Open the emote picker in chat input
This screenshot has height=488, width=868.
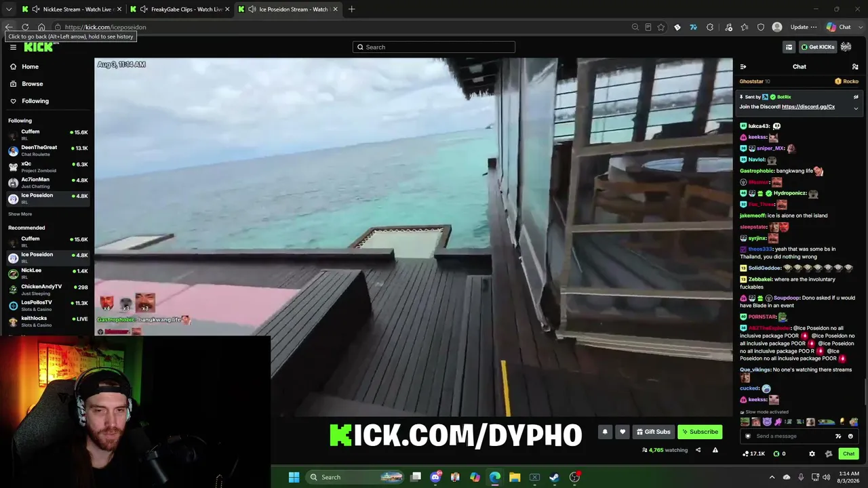click(x=850, y=436)
